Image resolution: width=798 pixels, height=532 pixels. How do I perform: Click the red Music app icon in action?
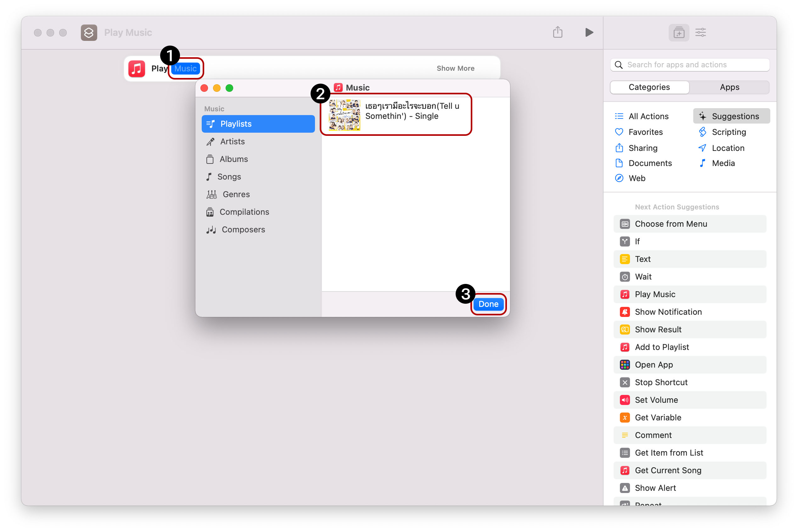[137, 69]
